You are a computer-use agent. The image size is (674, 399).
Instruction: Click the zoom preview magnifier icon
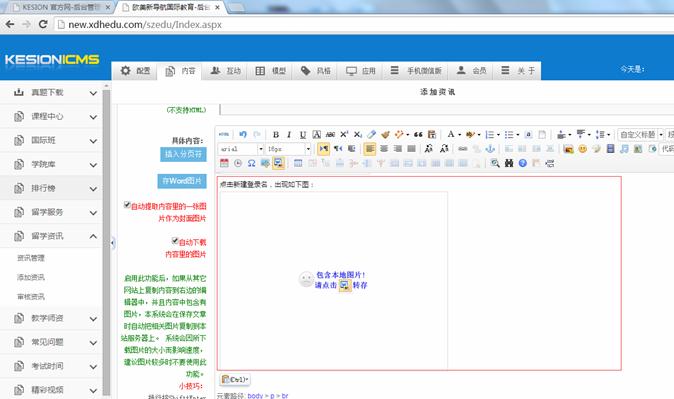(x=495, y=163)
